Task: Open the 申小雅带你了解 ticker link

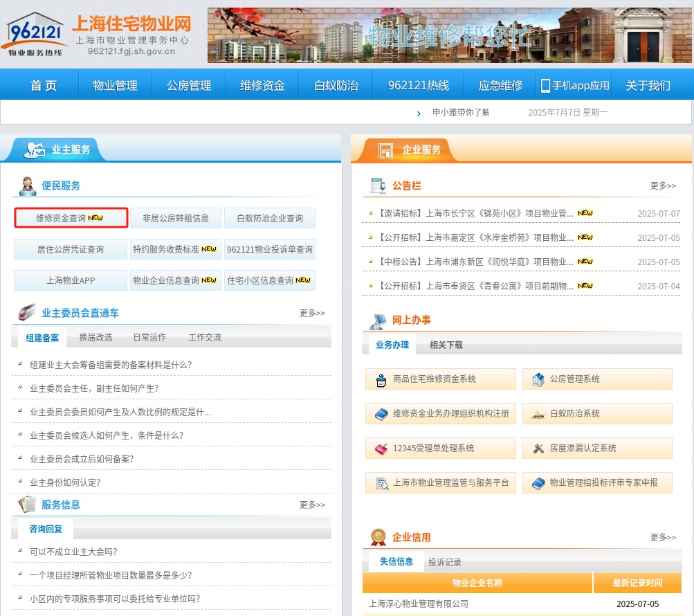Action: (460, 112)
